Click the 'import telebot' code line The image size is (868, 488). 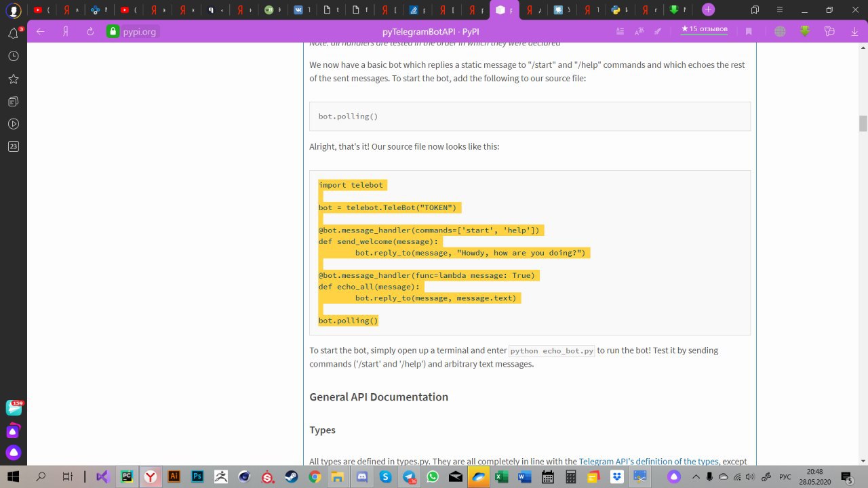pyautogui.click(x=351, y=185)
